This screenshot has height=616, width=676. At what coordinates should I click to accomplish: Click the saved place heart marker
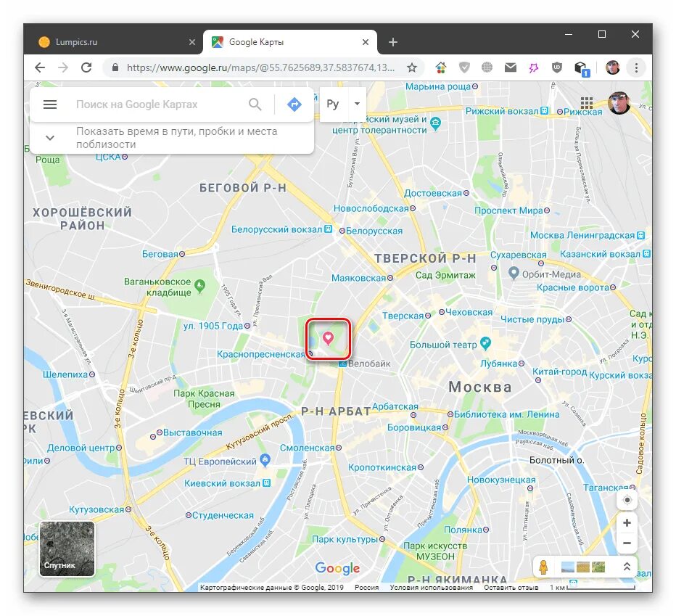pos(328,339)
